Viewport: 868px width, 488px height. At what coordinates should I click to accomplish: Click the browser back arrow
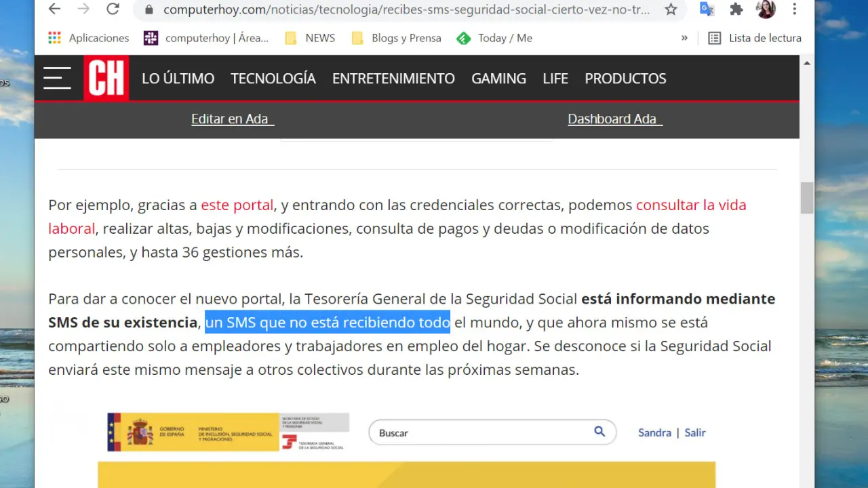click(x=54, y=9)
